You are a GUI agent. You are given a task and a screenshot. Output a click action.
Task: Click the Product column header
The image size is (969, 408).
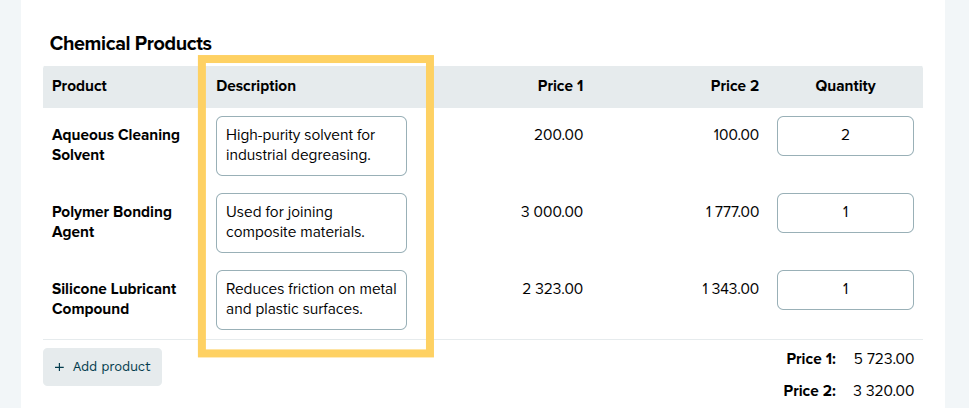tap(80, 86)
